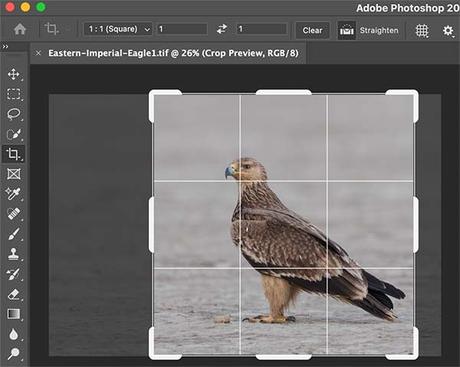Select the Spot Healing Brush tool

(13, 214)
